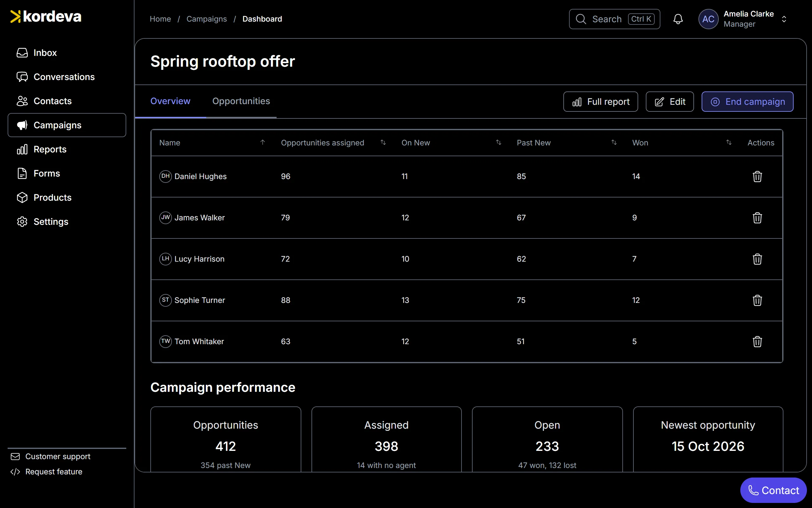Click the Open 233 card

(x=547, y=439)
